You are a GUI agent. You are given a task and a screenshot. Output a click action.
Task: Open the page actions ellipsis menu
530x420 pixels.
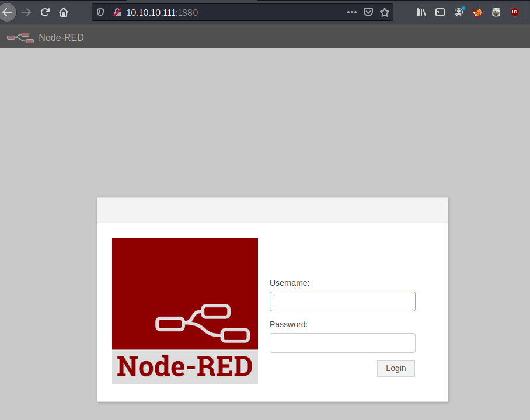pyautogui.click(x=352, y=12)
